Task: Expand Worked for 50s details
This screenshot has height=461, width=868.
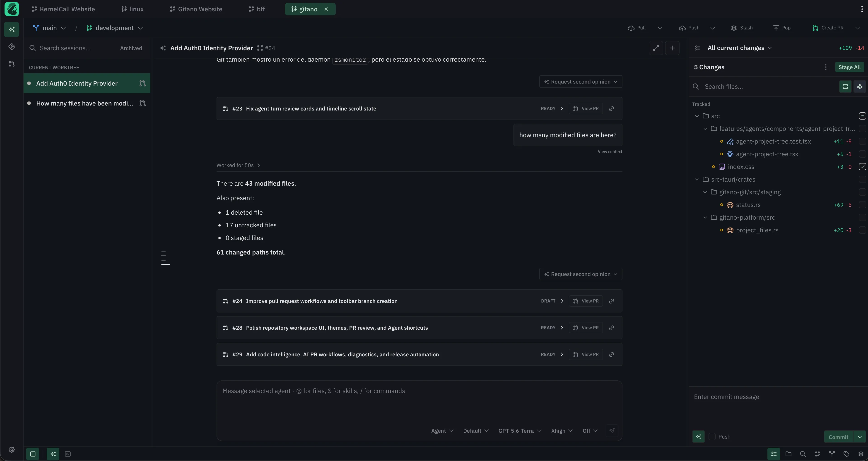Action: pos(238,165)
